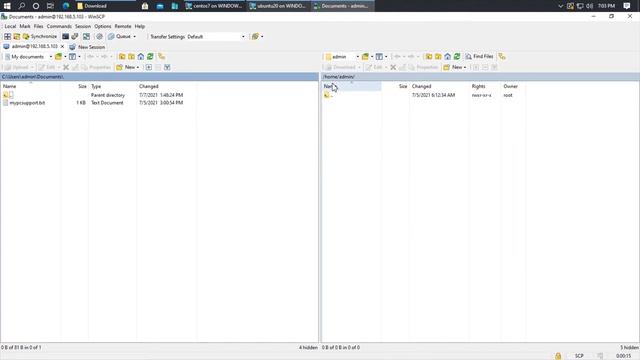This screenshot has width=640, height=360.
Task: Open the preferences gear icon
Action: click(99, 36)
